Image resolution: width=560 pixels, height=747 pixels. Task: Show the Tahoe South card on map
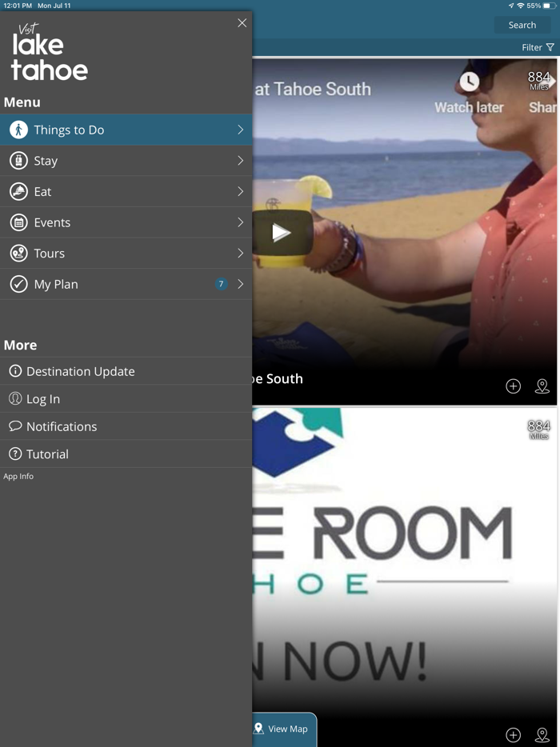tap(542, 385)
